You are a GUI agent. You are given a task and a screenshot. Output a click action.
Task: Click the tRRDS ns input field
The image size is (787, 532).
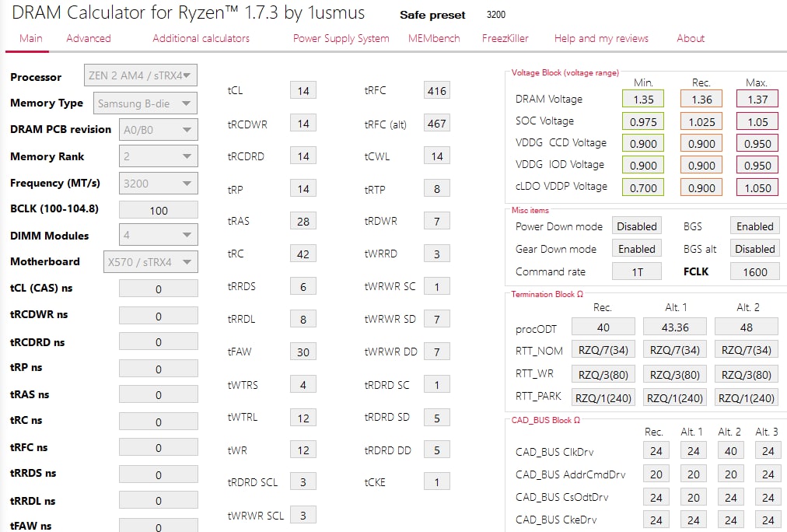pos(158,474)
